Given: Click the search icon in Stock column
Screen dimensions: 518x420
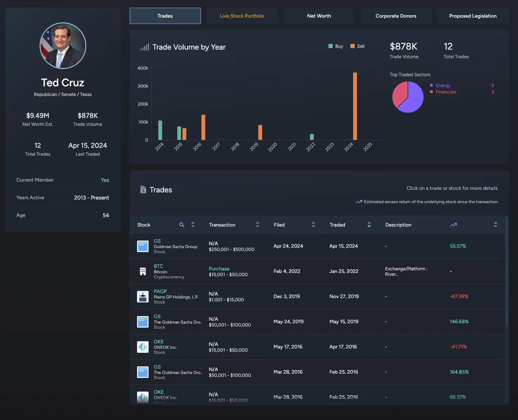Looking at the screenshot, I should 182,225.
